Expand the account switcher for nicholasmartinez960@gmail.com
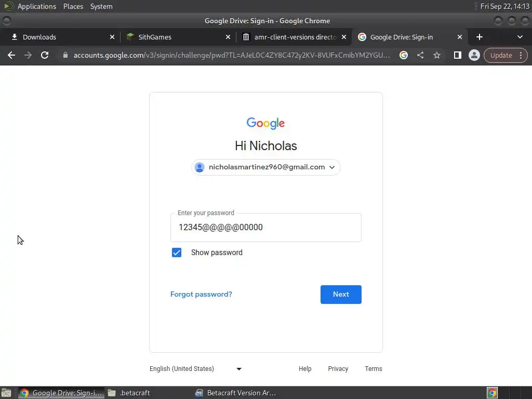The height and width of the screenshot is (399, 532). 265,167
